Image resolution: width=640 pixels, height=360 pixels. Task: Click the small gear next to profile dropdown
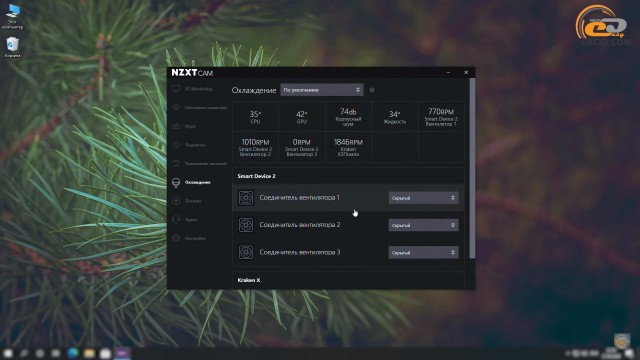[372, 90]
